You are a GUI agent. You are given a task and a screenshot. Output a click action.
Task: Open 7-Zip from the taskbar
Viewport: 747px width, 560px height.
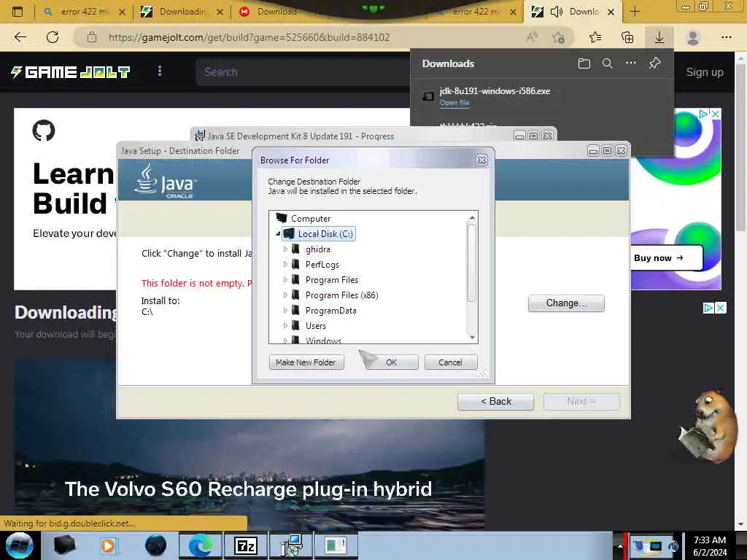(x=246, y=545)
